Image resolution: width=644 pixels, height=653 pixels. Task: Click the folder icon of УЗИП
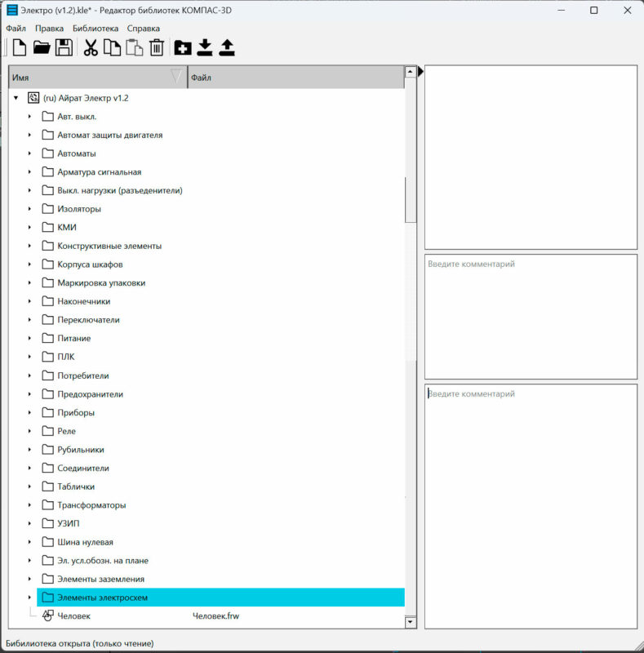pos(48,523)
